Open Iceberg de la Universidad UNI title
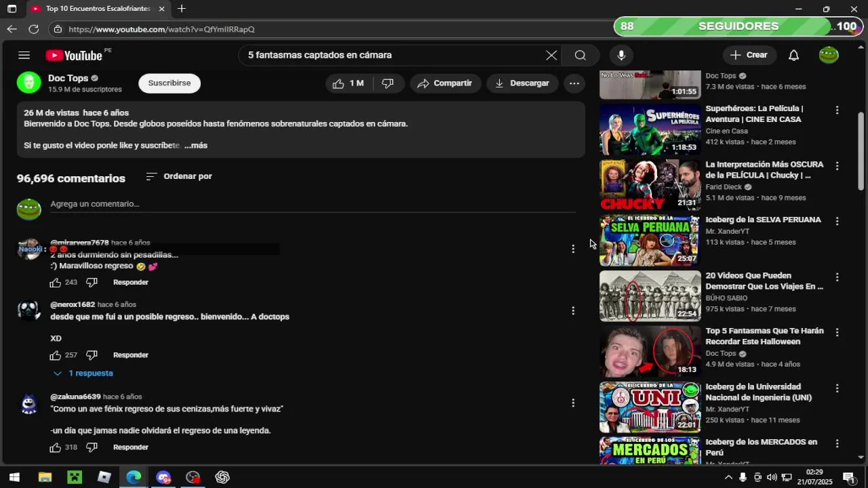 (758, 392)
